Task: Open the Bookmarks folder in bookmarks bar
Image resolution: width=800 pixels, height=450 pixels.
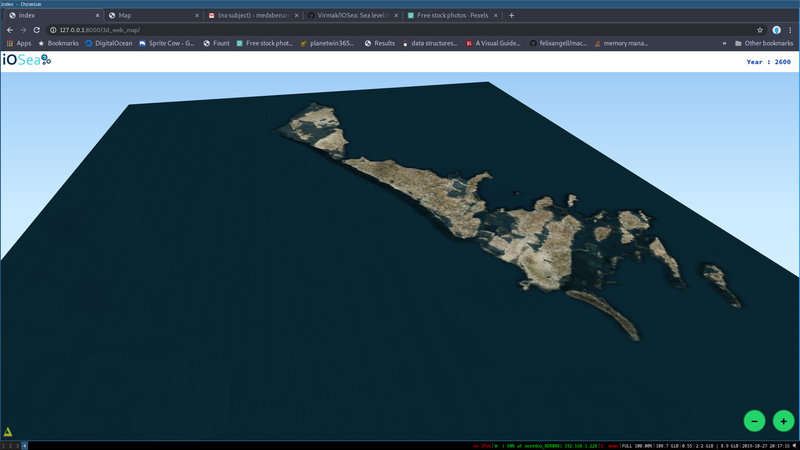Action: pyautogui.click(x=58, y=43)
